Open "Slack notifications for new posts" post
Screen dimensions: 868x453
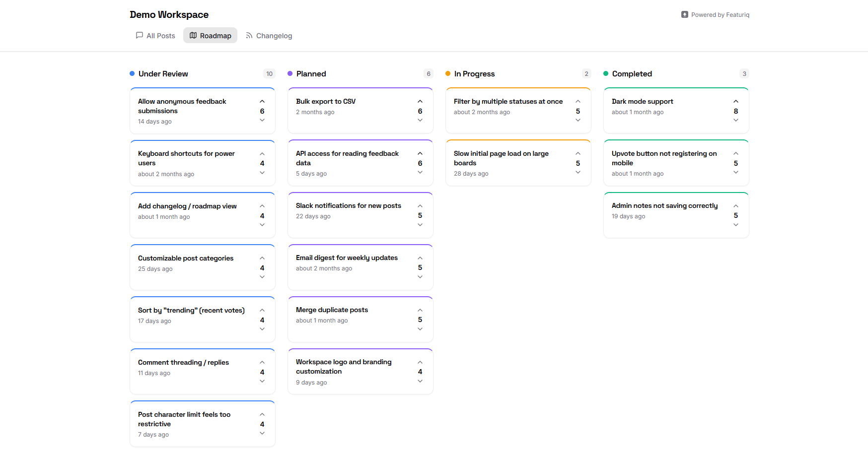pos(349,206)
